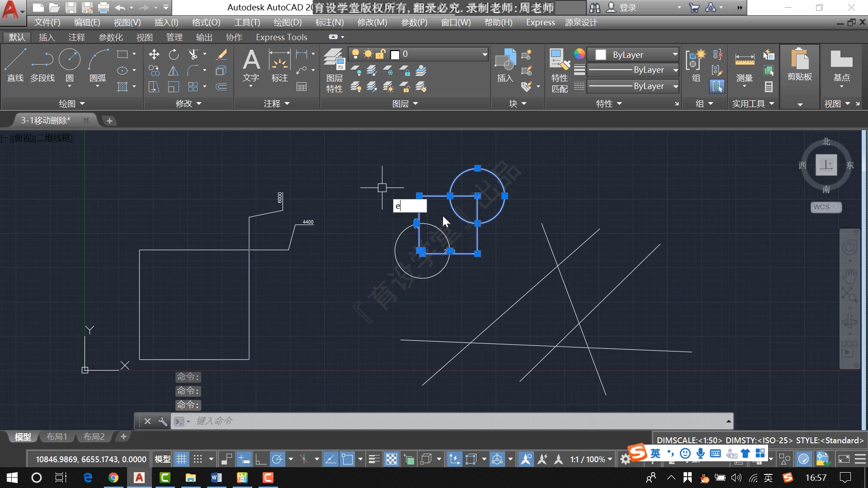Open the ByLayer linetype dropdown

coord(675,86)
